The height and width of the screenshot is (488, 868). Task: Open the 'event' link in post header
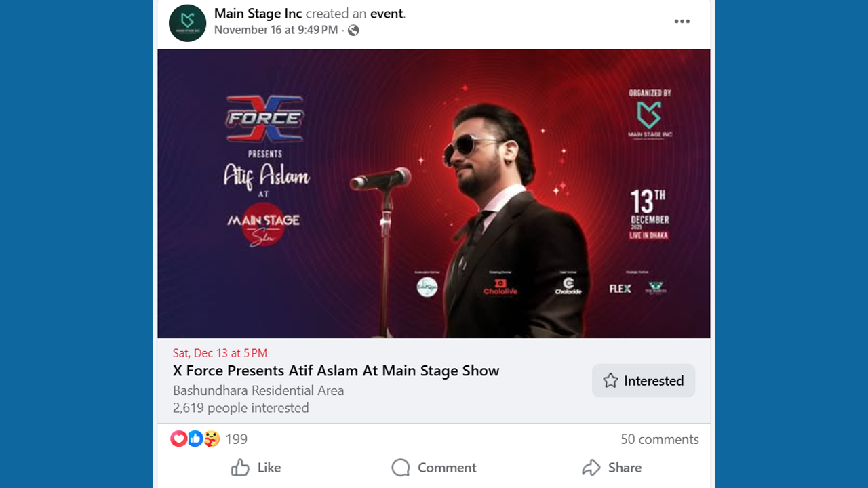pos(387,14)
